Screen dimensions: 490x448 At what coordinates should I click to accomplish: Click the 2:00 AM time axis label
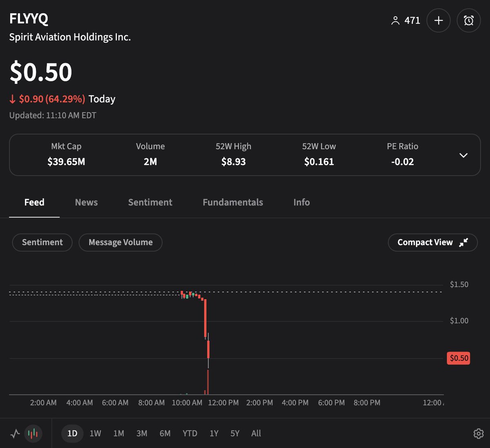(43, 403)
